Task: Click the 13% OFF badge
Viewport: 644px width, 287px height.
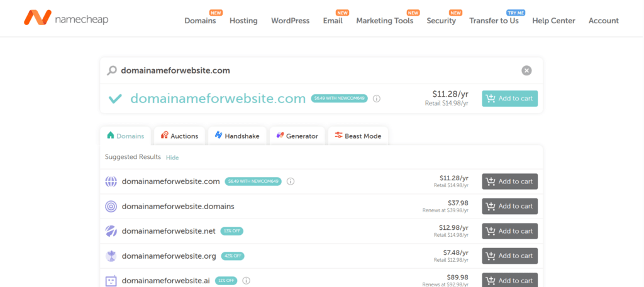Action: coord(231,231)
